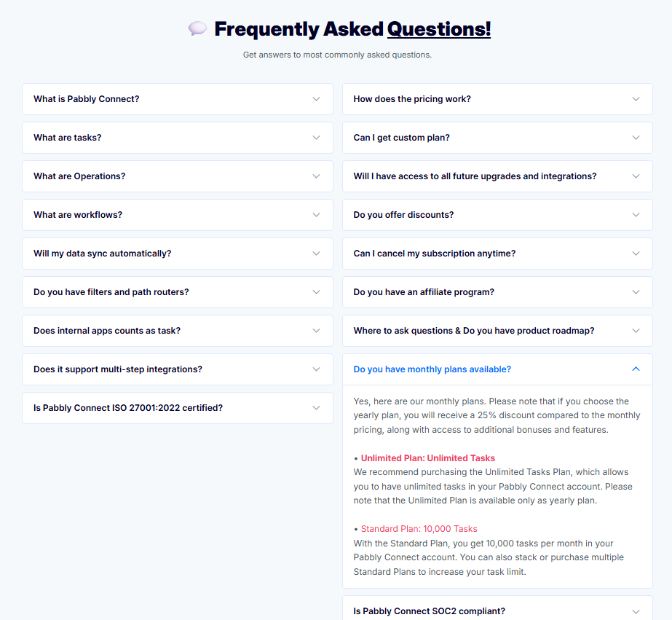Open 'Where to ask questions & product roadmap' item
The width and height of the screenshot is (672, 620).
point(497,331)
